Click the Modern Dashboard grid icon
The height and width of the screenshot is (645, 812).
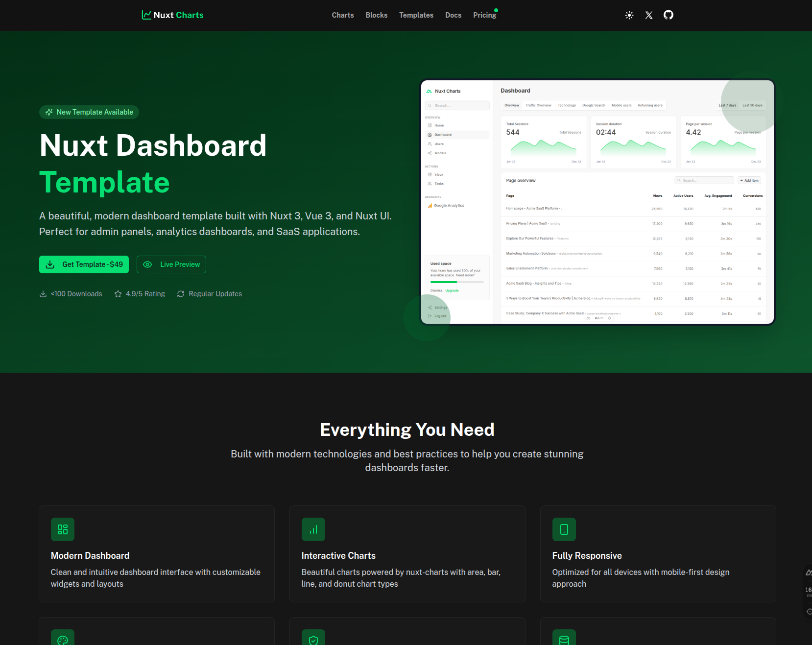point(63,529)
